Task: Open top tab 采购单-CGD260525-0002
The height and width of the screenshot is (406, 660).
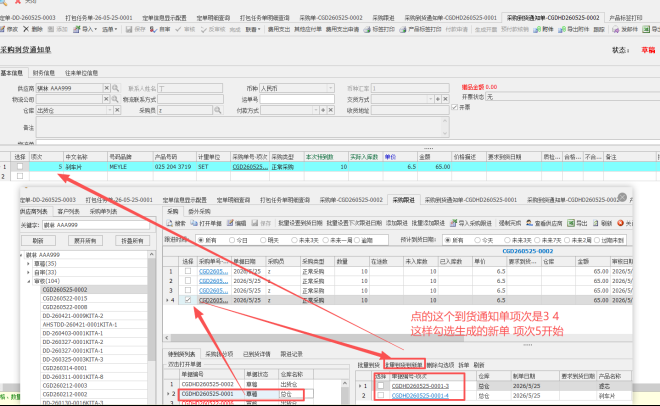Action: click(331, 18)
